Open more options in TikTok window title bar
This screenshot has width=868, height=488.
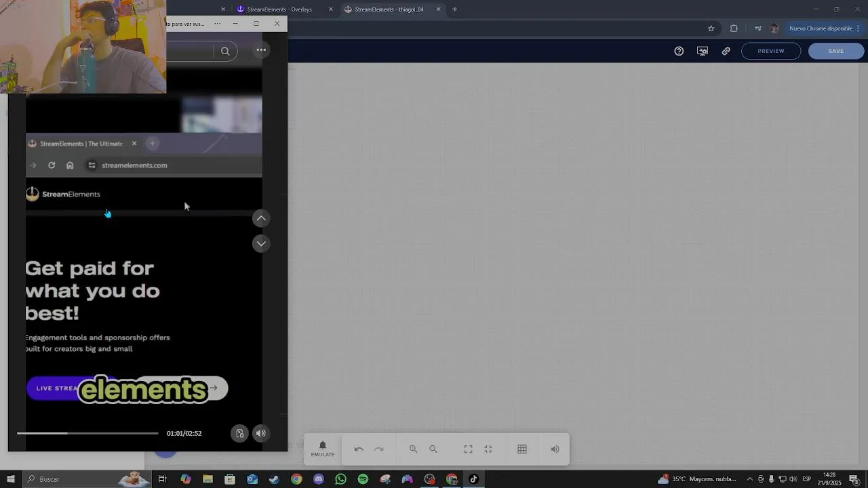[217, 24]
